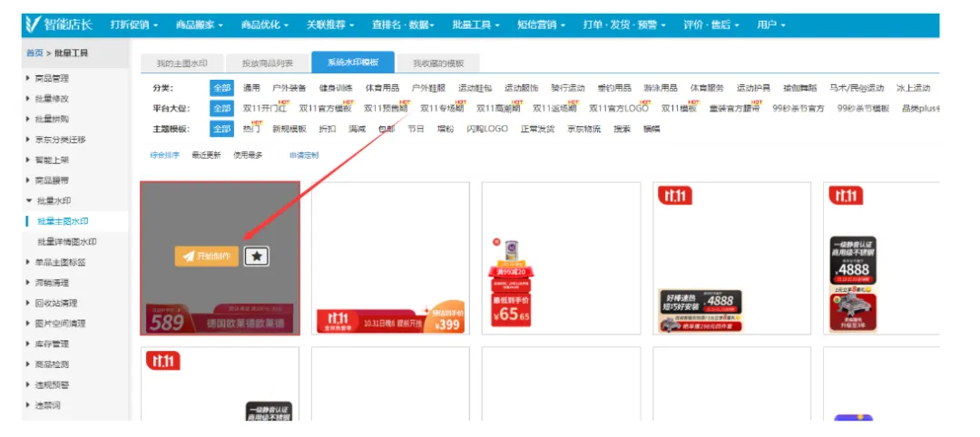Open the 商品优化 dropdown menu
The width and height of the screenshot is (980, 437).
pyautogui.click(x=264, y=25)
